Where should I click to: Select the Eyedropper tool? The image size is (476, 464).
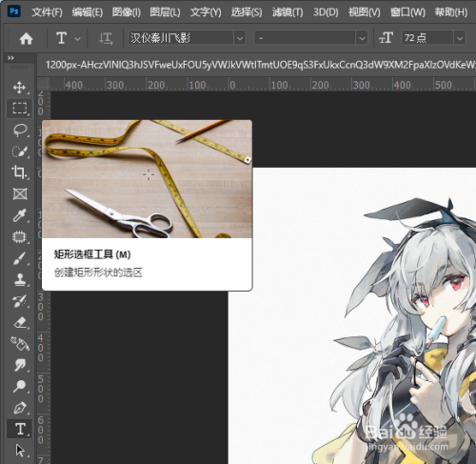point(20,215)
